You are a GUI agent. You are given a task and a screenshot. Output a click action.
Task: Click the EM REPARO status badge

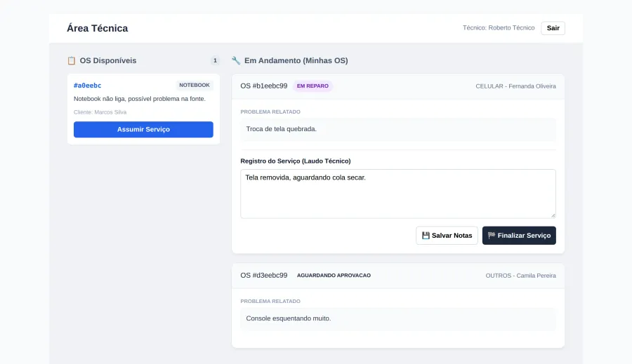312,86
